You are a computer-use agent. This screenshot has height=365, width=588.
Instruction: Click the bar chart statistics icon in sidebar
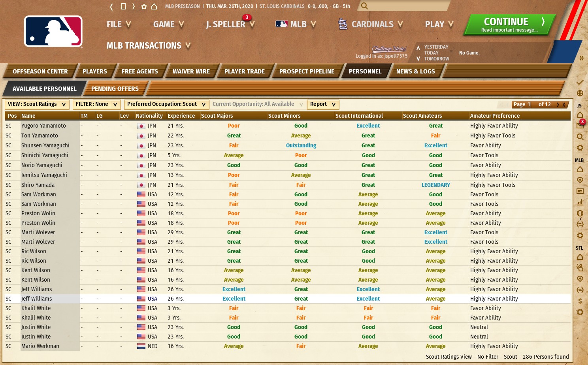click(580, 202)
